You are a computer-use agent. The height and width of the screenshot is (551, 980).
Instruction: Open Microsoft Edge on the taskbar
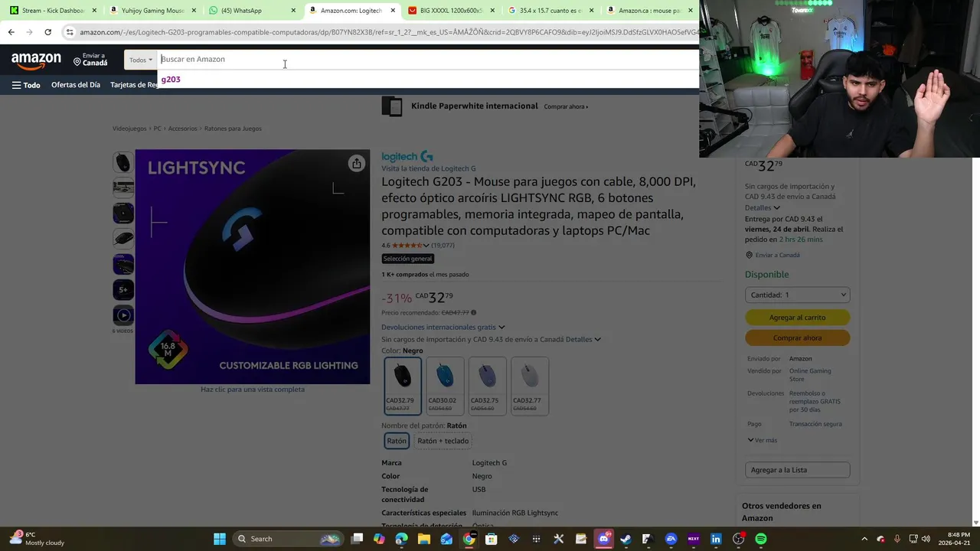(402, 539)
